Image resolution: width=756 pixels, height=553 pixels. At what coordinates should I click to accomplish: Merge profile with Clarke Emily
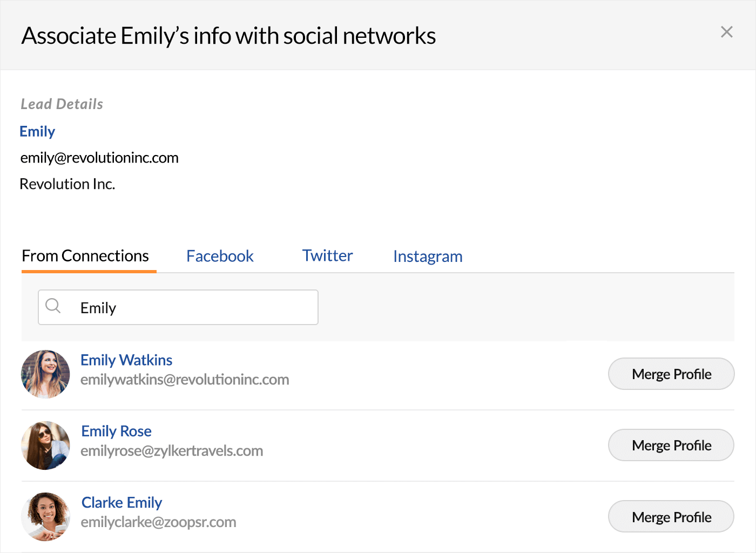coord(671,517)
